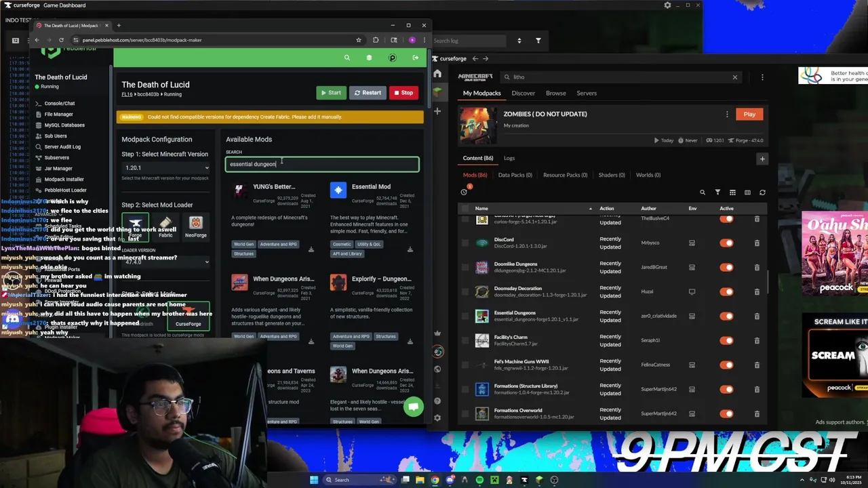Delete DiscCord mod with trash icon
Screen dimensions: 868x488
pyautogui.click(x=757, y=243)
